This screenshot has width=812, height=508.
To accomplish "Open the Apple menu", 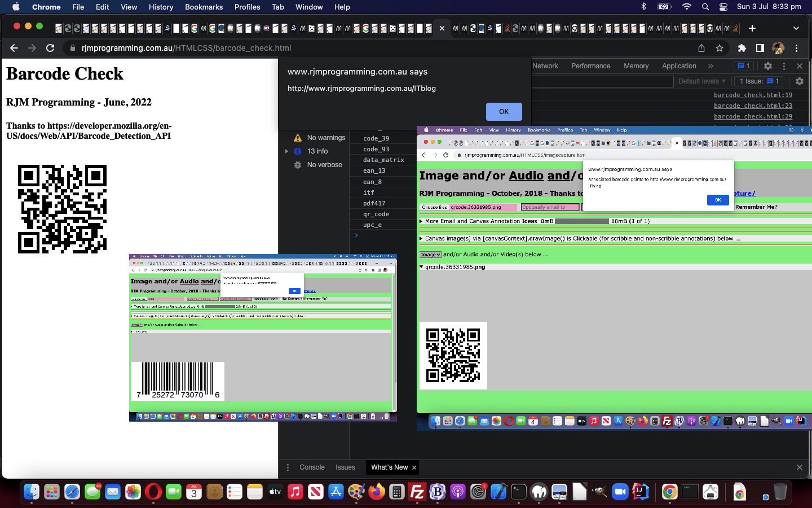I will tap(16, 7).
